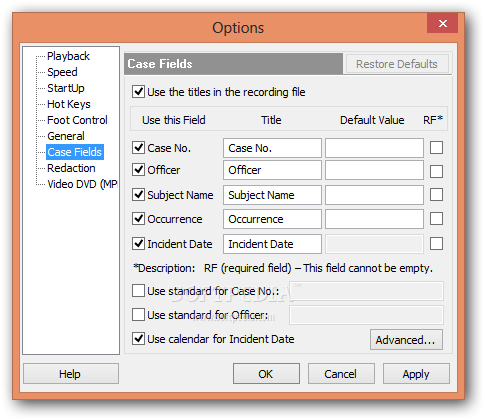Open the Advanced... settings dialog
This screenshot has height=420, width=485.
406,340
